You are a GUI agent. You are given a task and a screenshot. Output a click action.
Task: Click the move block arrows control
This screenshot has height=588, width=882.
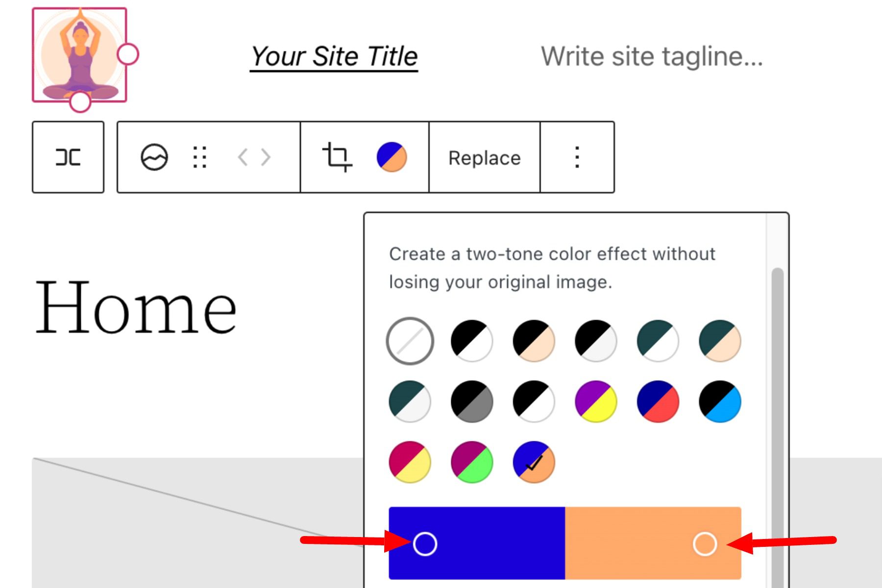pyautogui.click(x=253, y=157)
